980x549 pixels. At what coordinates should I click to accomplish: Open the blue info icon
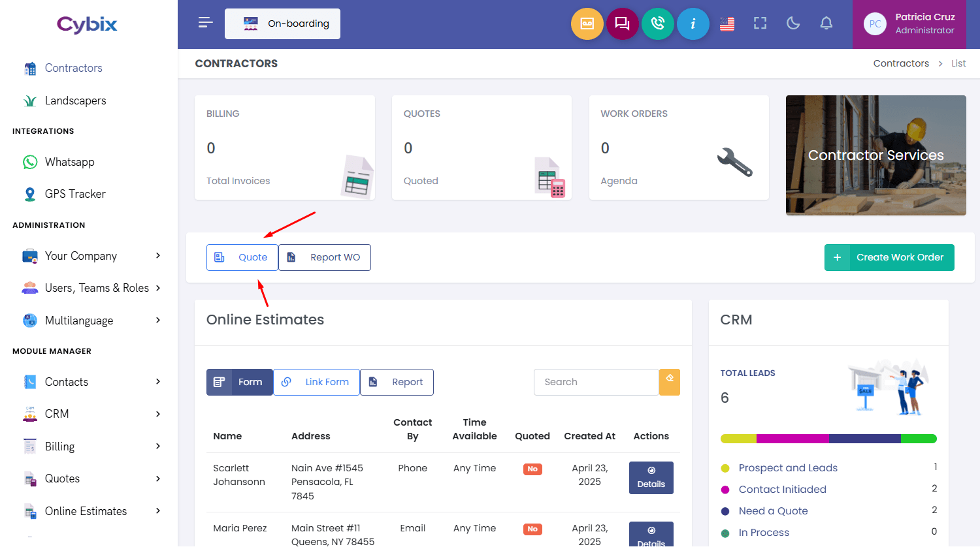click(x=693, y=24)
